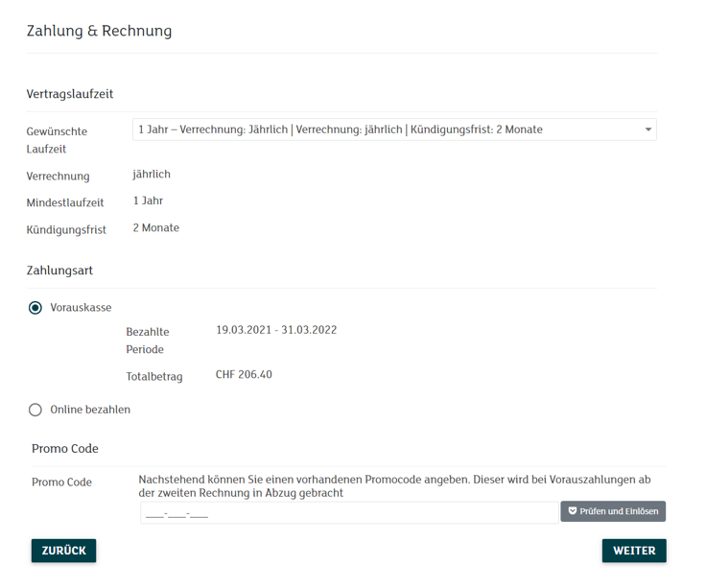Click the Kündigungsfrist value 2 Monate
This screenshot has height=588, width=706.
pyautogui.click(x=155, y=228)
